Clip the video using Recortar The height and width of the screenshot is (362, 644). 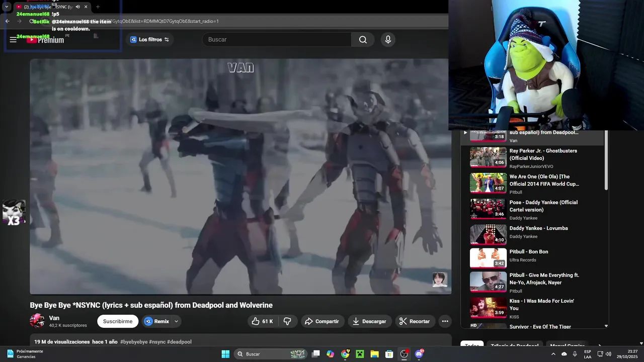pos(415,321)
